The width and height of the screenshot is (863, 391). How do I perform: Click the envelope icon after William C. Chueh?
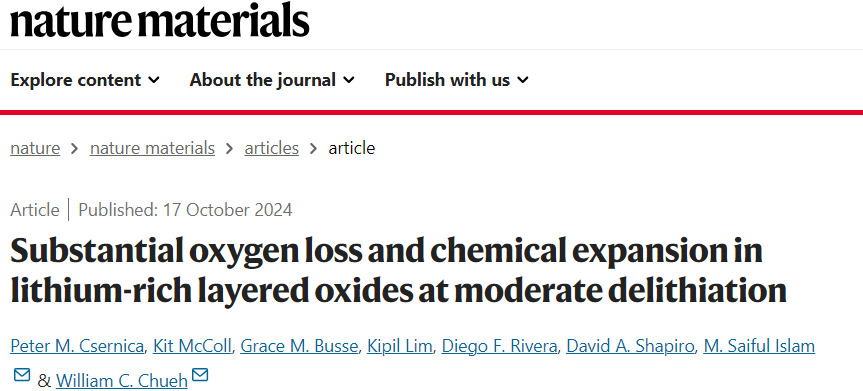pyautogui.click(x=200, y=376)
